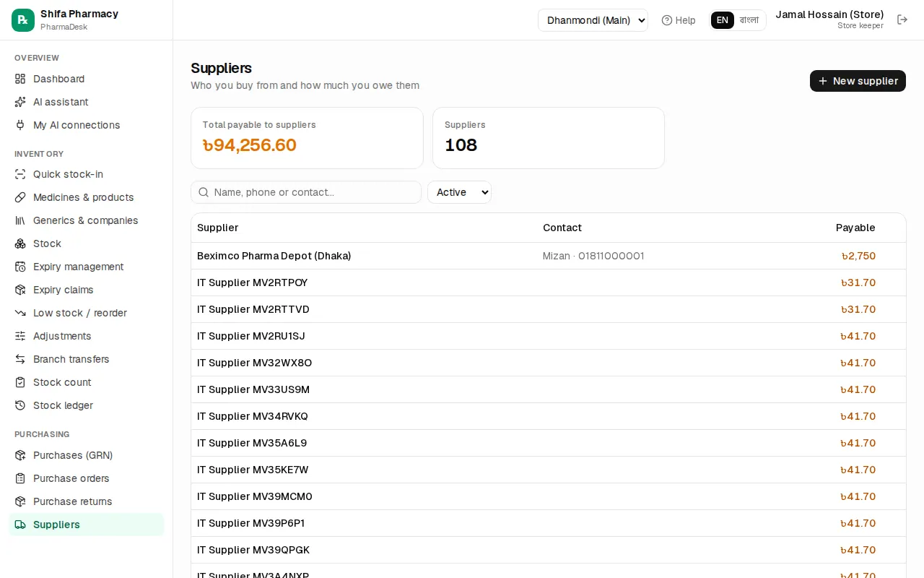The width and height of the screenshot is (924, 578).
Task: Click the Jamal Hossain (Store) user name
Action: coord(829,14)
